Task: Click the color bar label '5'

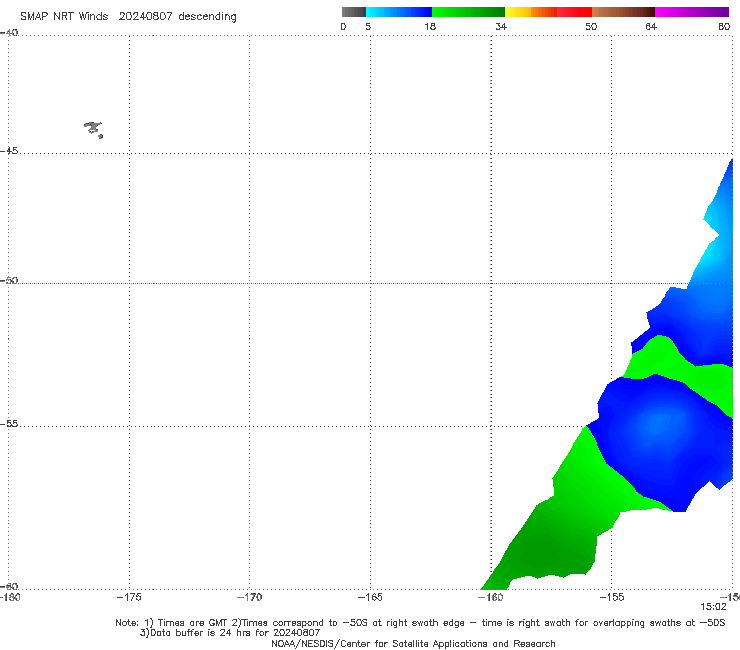Action: click(368, 26)
